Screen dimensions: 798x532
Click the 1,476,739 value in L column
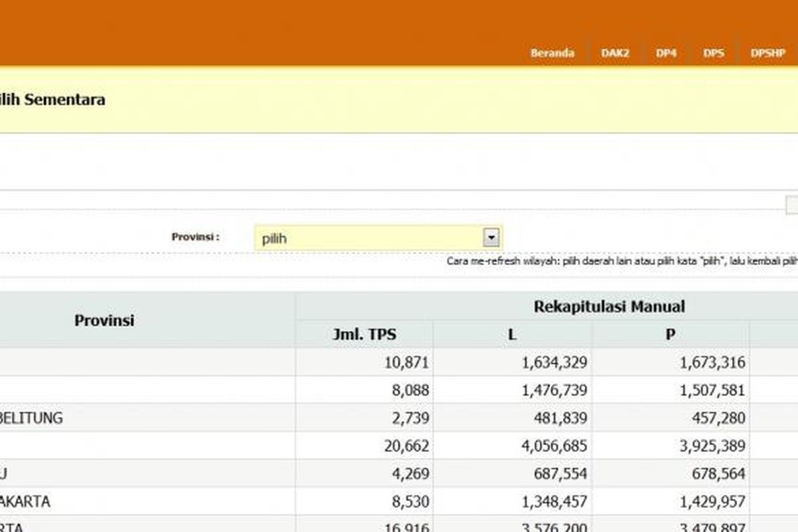point(549,390)
